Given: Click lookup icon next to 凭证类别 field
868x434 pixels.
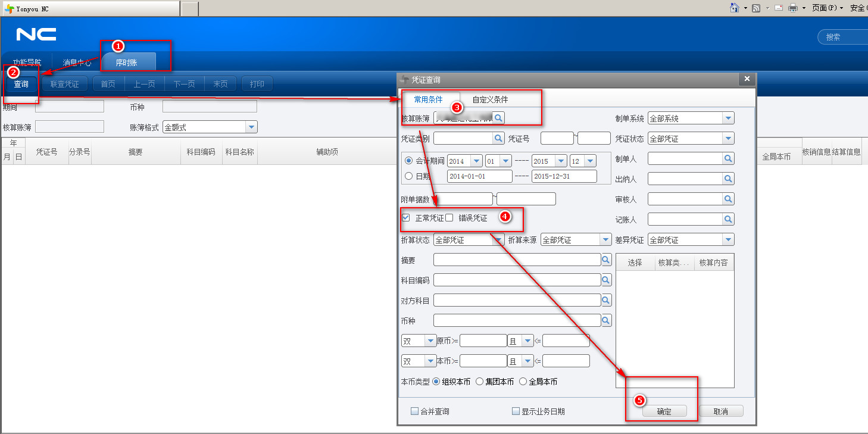Looking at the screenshot, I should (x=499, y=138).
